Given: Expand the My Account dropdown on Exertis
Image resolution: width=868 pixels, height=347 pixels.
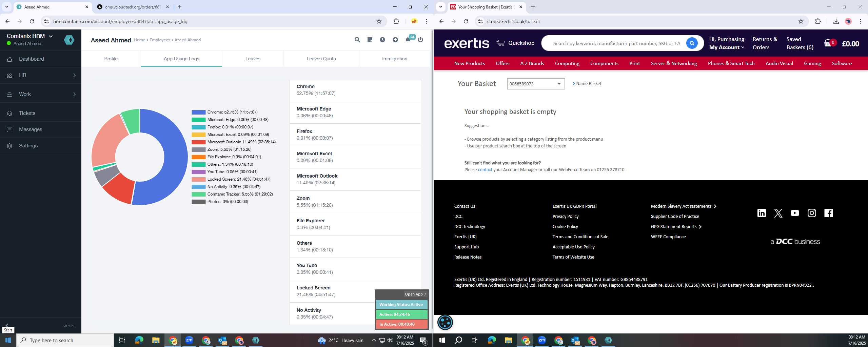Looking at the screenshot, I should point(727,47).
